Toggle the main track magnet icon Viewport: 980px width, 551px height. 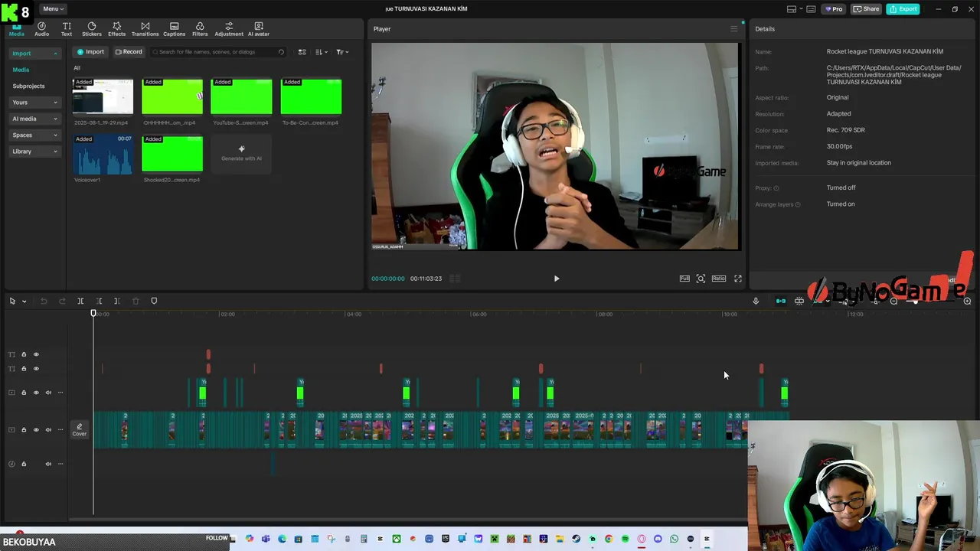tap(780, 301)
